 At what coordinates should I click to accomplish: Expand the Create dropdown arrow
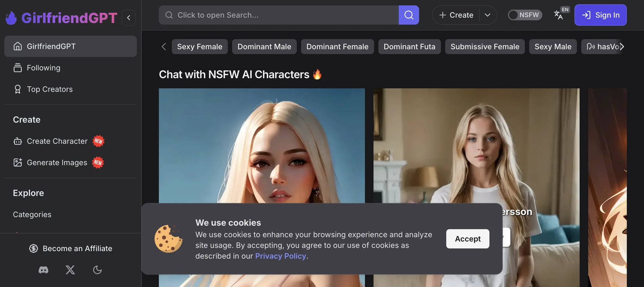click(x=488, y=15)
